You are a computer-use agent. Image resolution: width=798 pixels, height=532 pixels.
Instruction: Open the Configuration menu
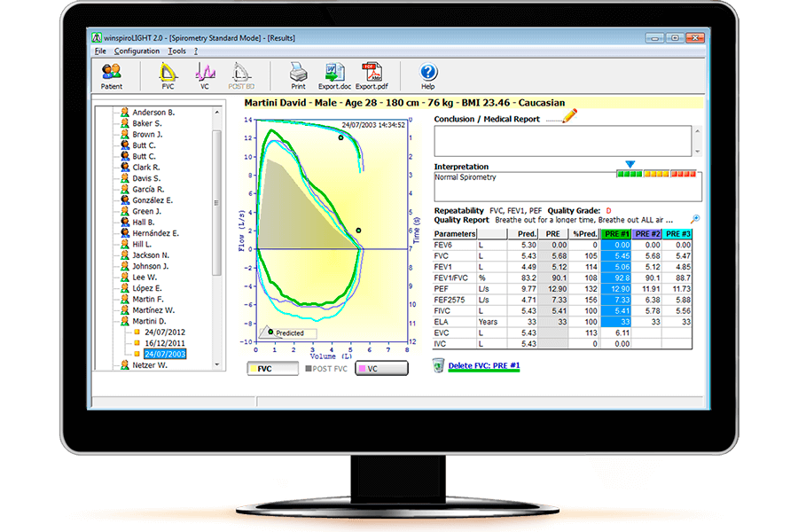[137, 50]
